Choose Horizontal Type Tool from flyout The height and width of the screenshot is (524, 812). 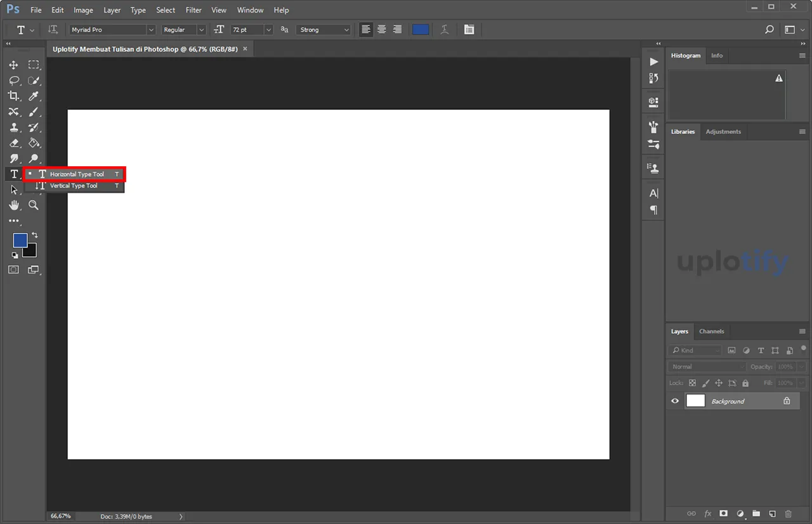(76, 174)
